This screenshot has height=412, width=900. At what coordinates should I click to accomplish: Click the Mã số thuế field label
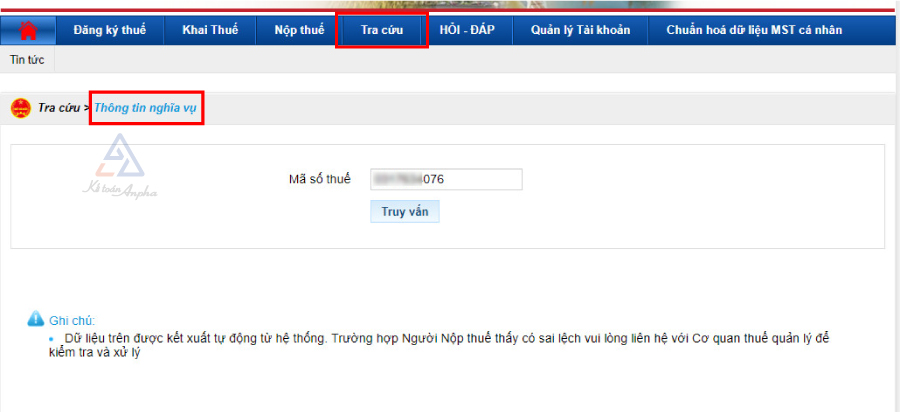(320, 179)
